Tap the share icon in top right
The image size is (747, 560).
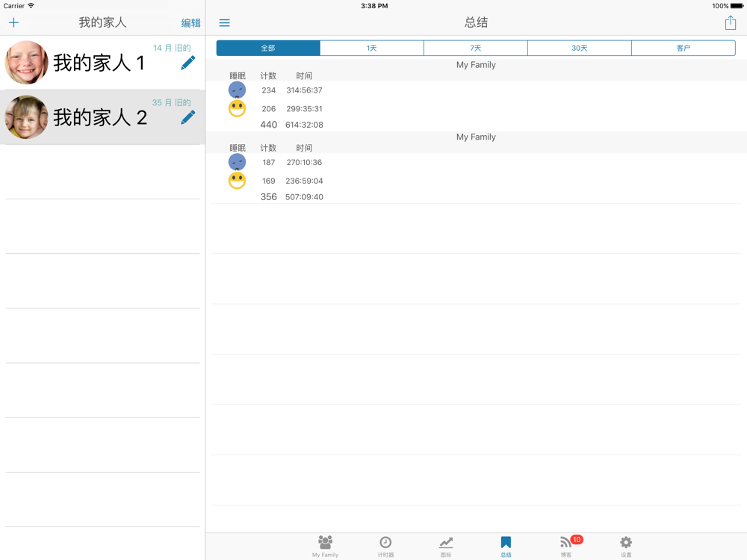click(x=731, y=22)
